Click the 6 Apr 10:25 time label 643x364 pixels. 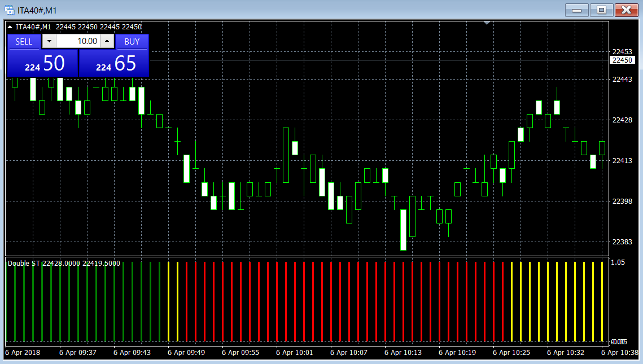511,352
